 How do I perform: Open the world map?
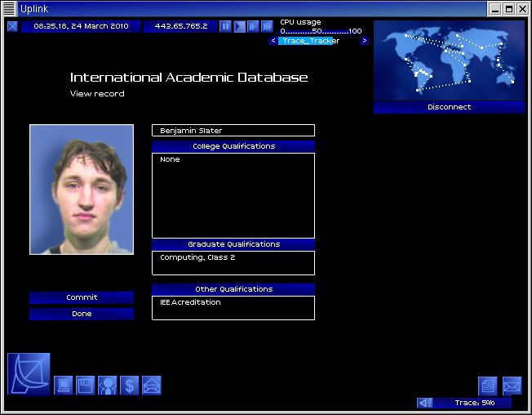[449, 60]
